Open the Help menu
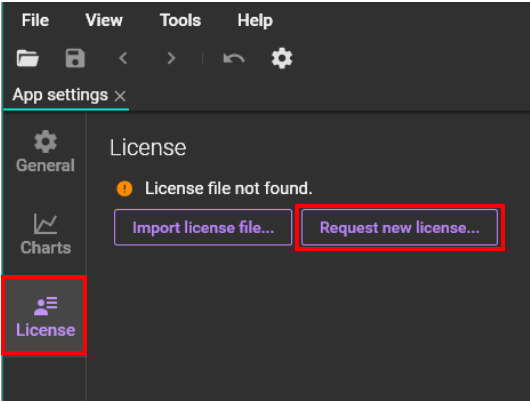Screen dimensions: 530x403 point(255,21)
